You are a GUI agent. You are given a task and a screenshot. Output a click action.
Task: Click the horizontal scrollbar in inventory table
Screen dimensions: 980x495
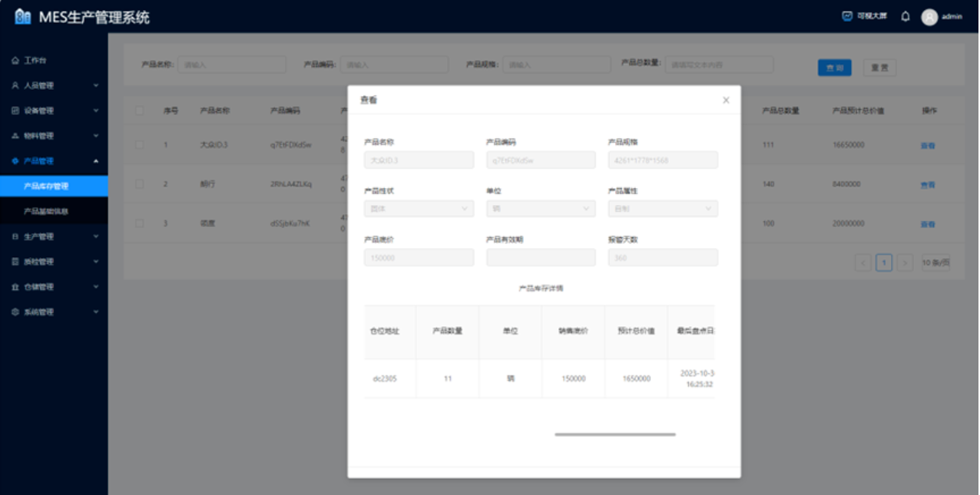pyautogui.click(x=614, y=434)
